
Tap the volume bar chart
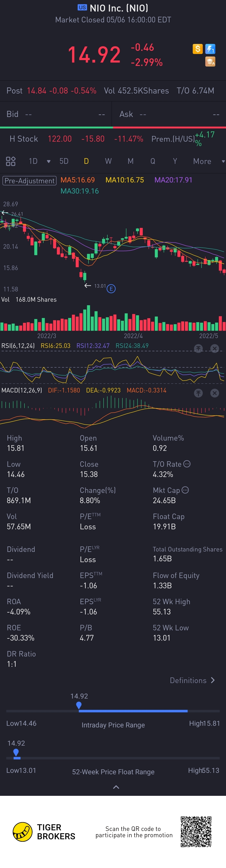point(113,318)
